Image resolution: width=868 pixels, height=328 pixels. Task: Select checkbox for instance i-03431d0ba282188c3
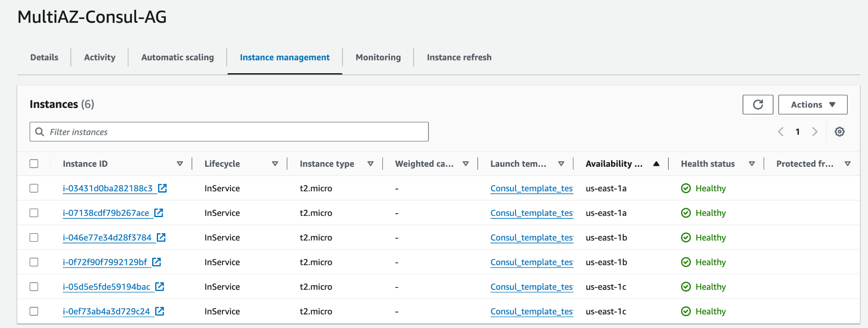(x=34, y=188)
